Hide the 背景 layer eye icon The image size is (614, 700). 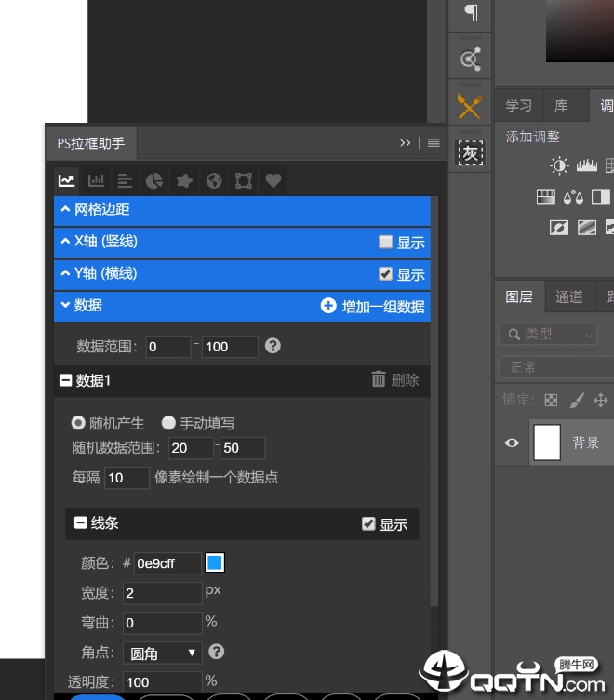tap(512, 442)
